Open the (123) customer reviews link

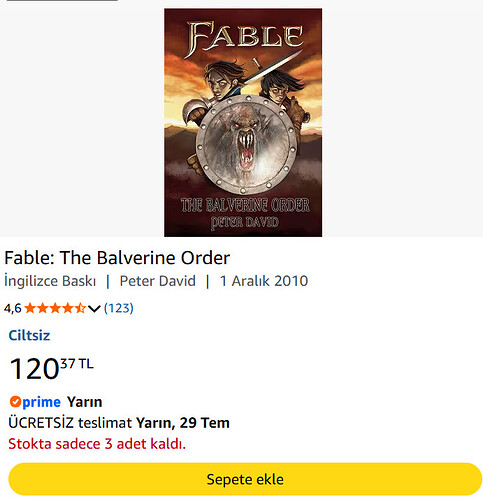click(119, 308)
